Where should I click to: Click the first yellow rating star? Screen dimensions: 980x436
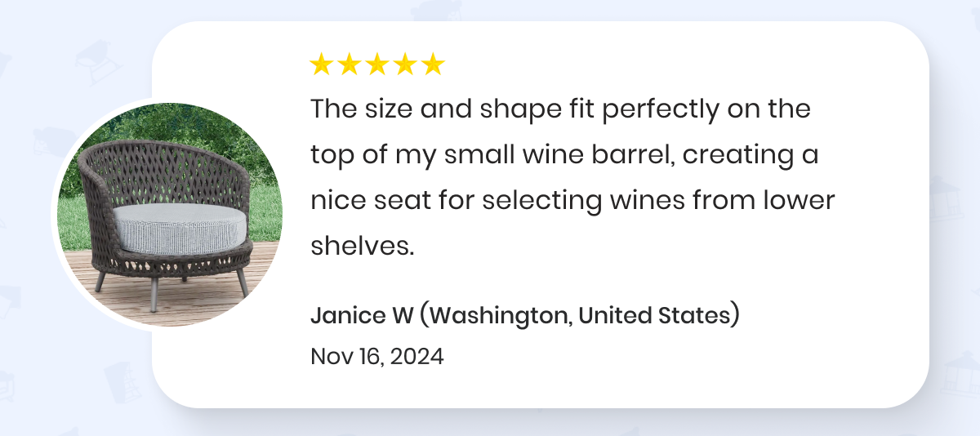(322, 65)
